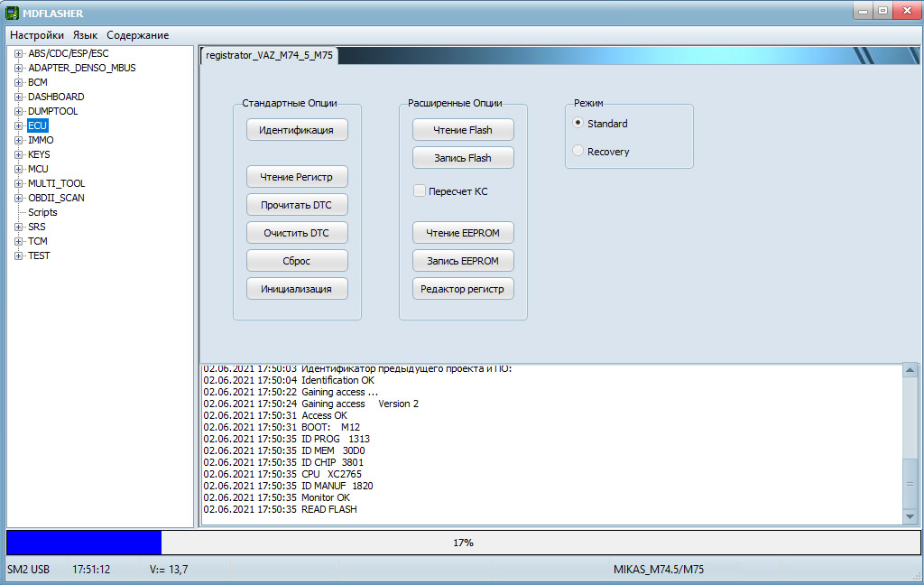Expand the ECU tree node

click(18, 125)
